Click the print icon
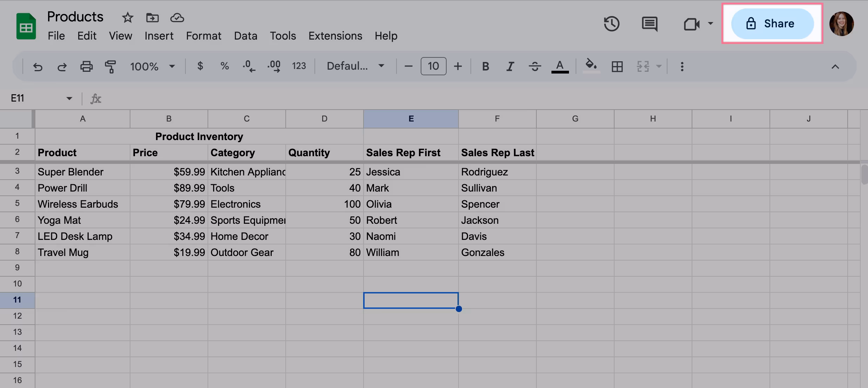 pos(86,66)
